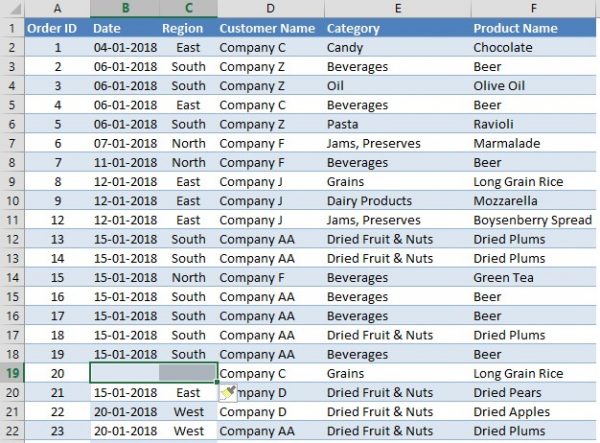The image size is (600, 443).
Task: Click the Customer Name header cell
Action: point(267,28)
